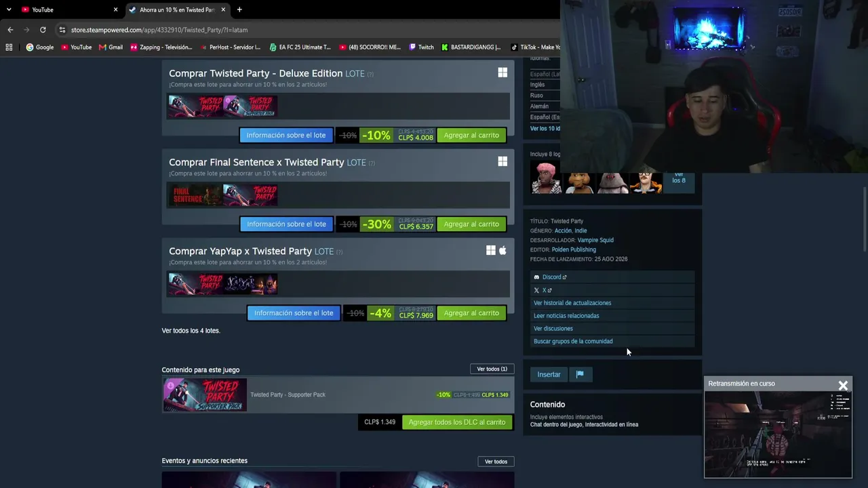Click Apple macOS icon on YapYap bundle

point(502,251)
